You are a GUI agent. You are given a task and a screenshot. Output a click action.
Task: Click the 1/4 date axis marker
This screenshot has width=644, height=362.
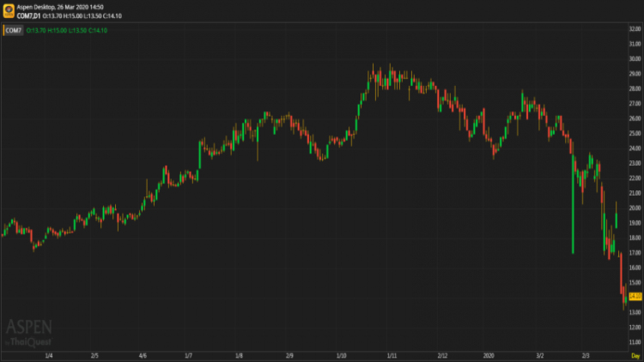tap(49, 354)
